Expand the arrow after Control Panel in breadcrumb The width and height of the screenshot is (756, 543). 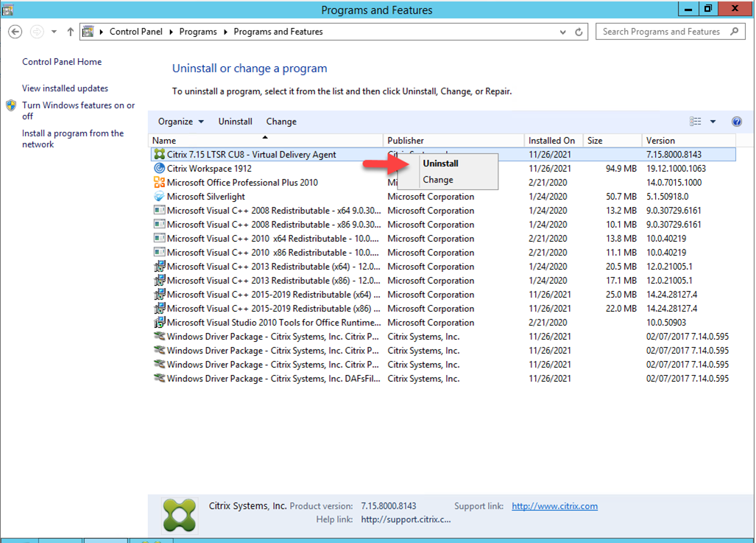(172, 32)
